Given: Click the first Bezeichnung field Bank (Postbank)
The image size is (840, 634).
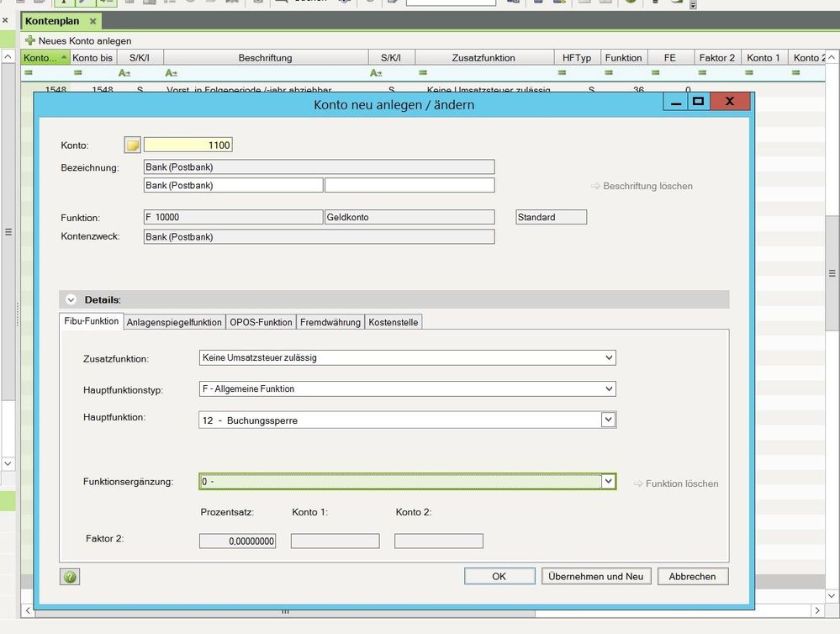Looking at the screenshot, I should point(320,166).
